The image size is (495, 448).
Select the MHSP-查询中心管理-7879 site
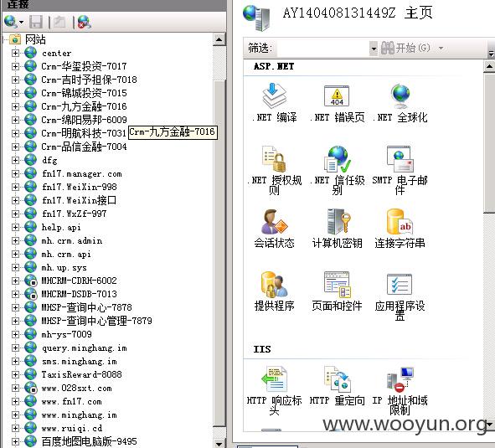97,321
